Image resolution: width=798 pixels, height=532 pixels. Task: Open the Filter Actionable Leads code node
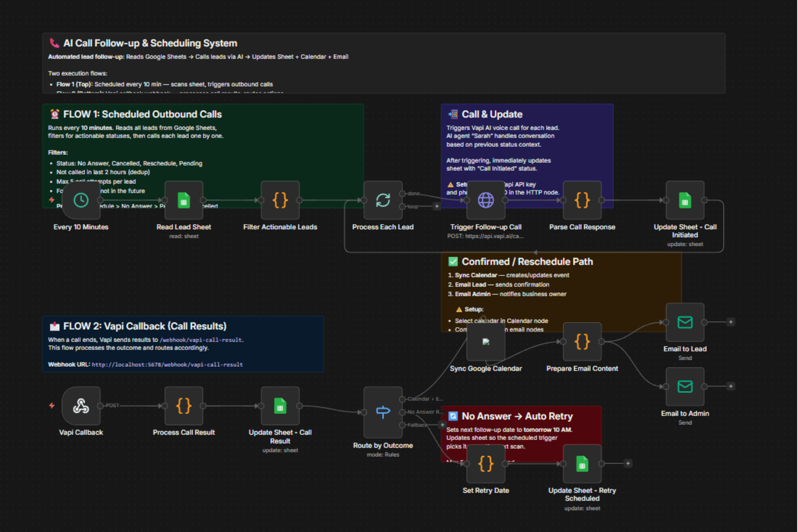click(280, 200)
